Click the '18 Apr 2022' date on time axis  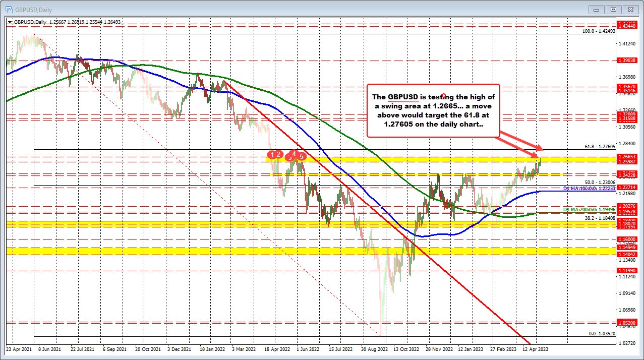278,348
